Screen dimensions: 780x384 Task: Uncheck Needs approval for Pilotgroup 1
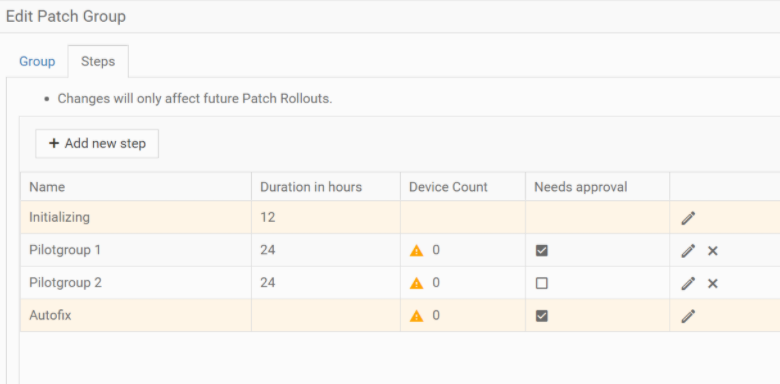pyautogui.click(x=542, y=251)
